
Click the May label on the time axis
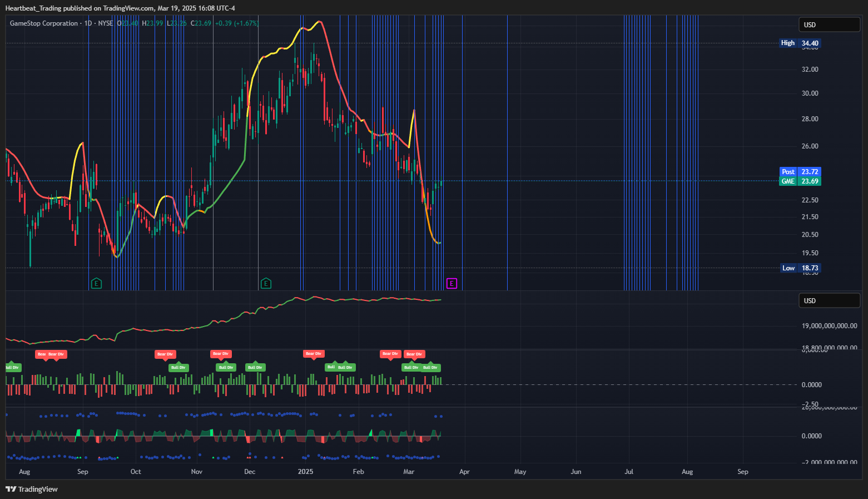520,472
